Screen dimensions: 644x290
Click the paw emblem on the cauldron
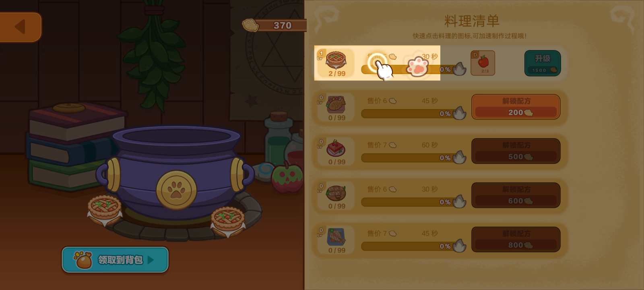click(x=176, y=190)
